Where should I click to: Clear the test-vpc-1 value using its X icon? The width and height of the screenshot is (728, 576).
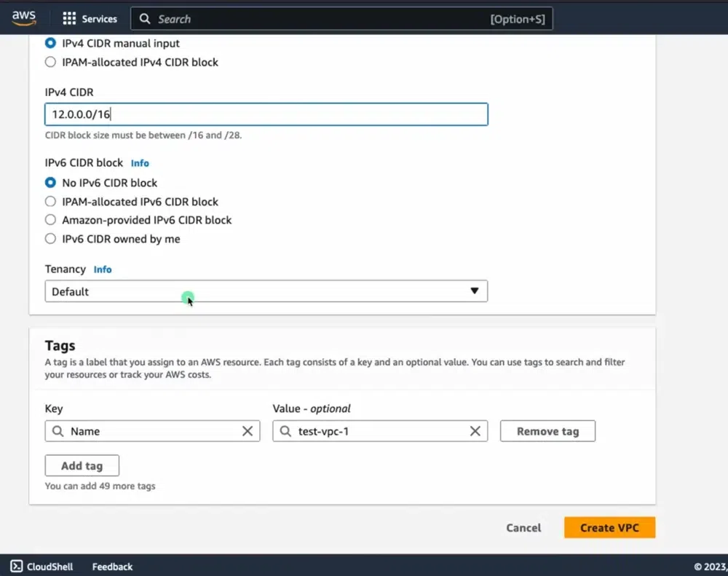475,431
